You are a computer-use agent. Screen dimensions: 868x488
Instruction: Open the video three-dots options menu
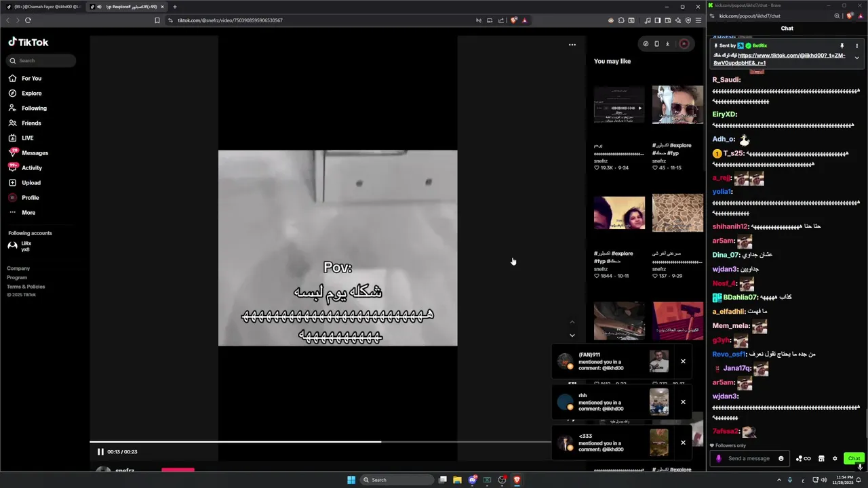[x=572, y=45]
